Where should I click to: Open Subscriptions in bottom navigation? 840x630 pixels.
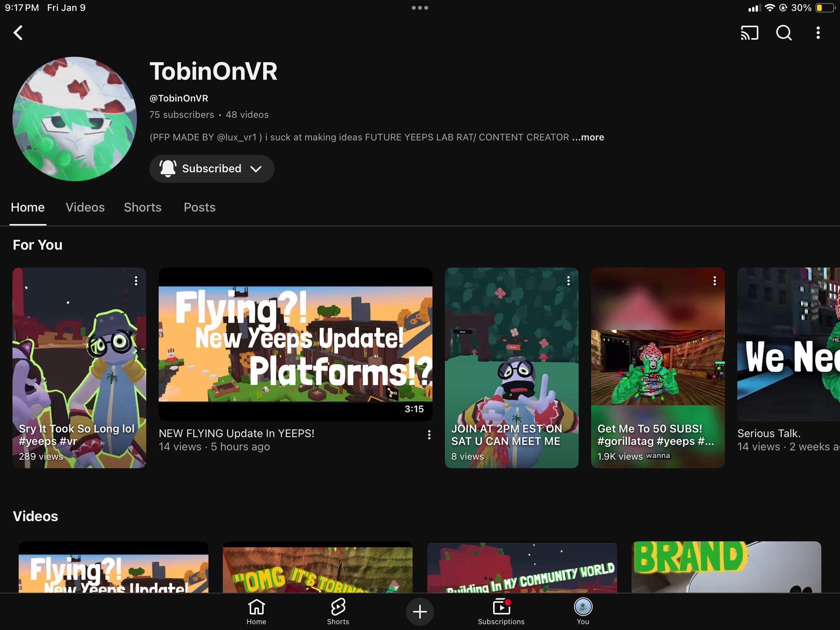coord(501,611)
